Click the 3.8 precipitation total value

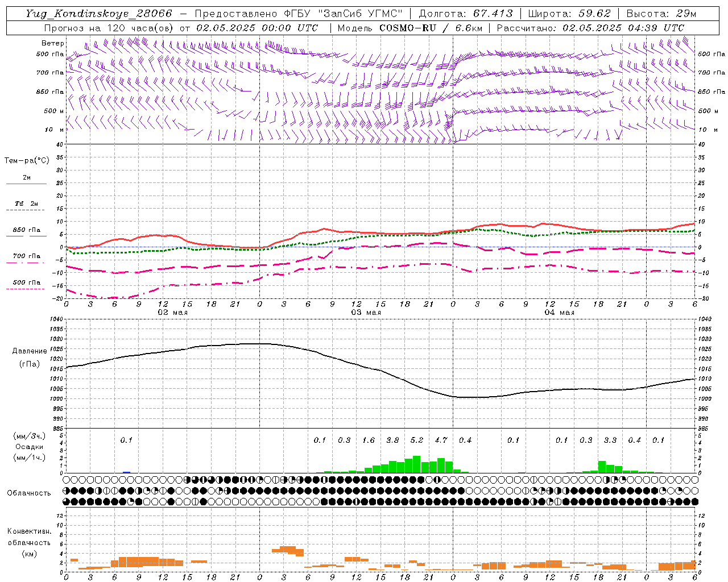392,440
